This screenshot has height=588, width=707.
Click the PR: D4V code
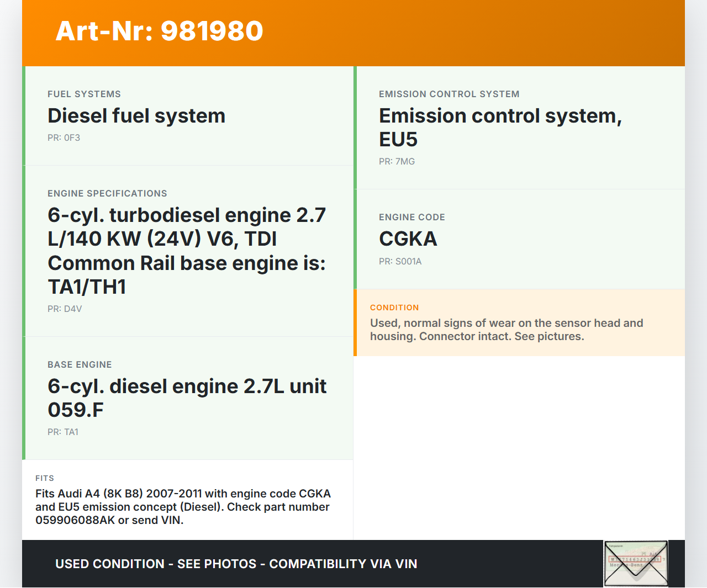tap(65, 309)
